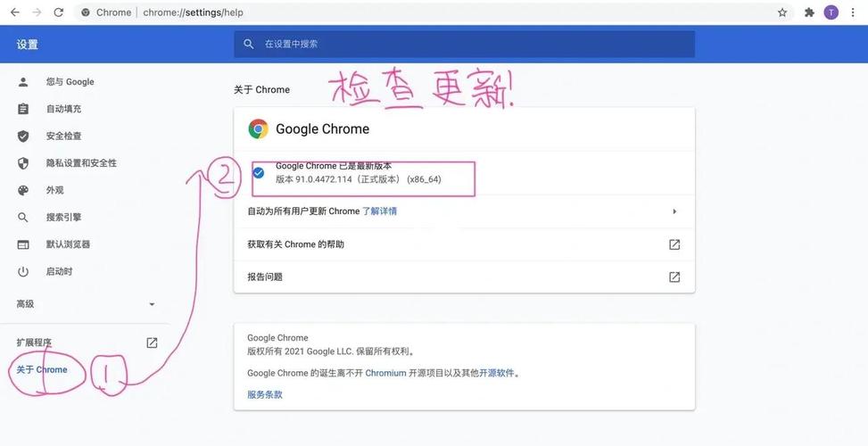Open the 自动为所有用户更新 Chrome arrow

(674, 211)
